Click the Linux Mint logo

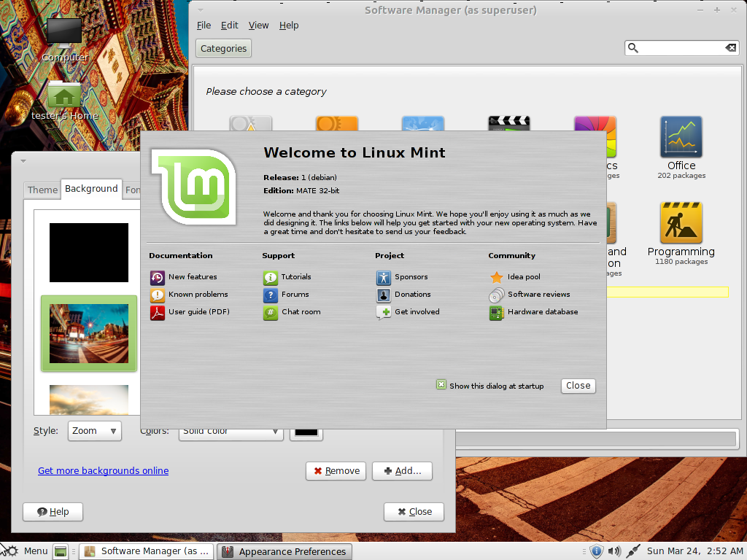193,187
